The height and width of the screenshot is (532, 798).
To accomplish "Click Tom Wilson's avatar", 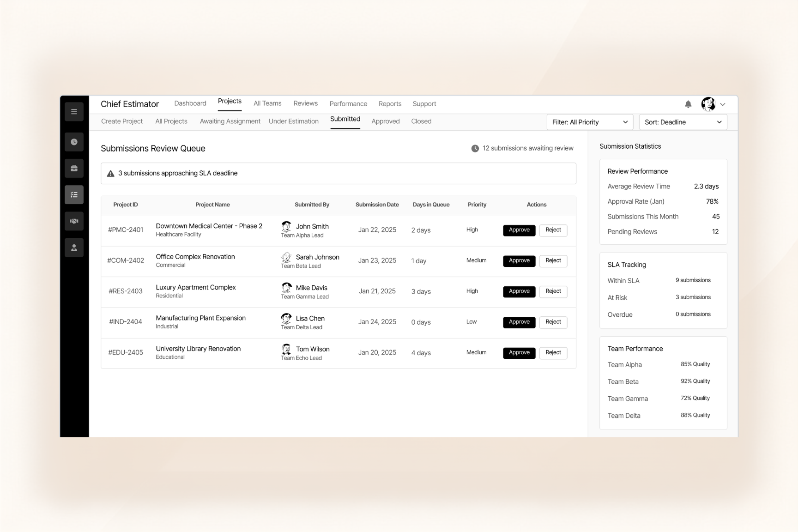I will [x=286, y=349].
